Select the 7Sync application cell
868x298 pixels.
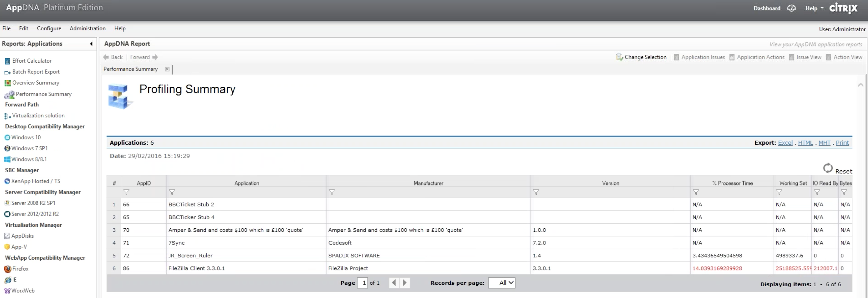click(246, 243)
